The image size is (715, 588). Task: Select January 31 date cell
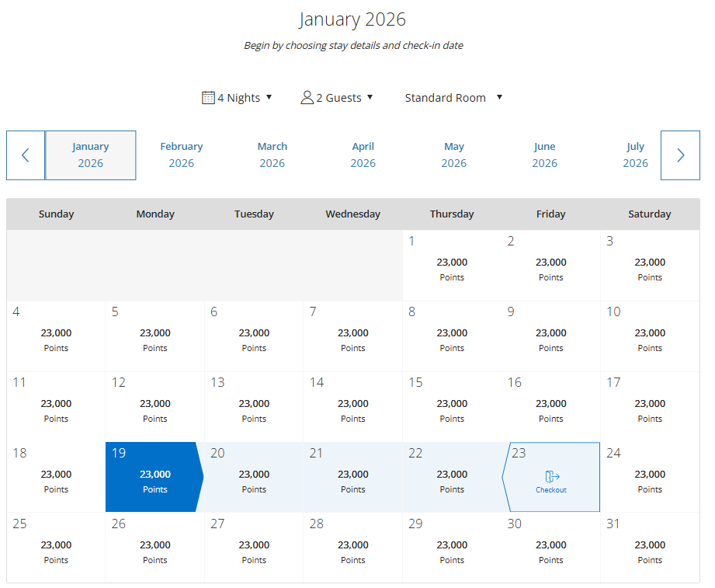(x=650, y=548)
